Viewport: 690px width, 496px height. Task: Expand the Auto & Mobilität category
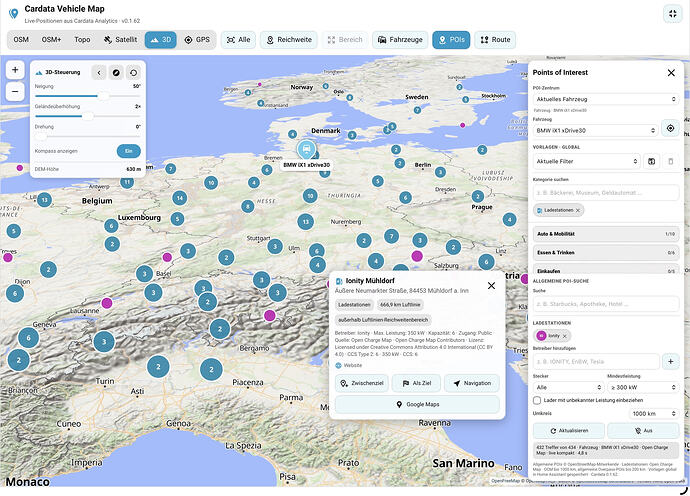(606, 234)
